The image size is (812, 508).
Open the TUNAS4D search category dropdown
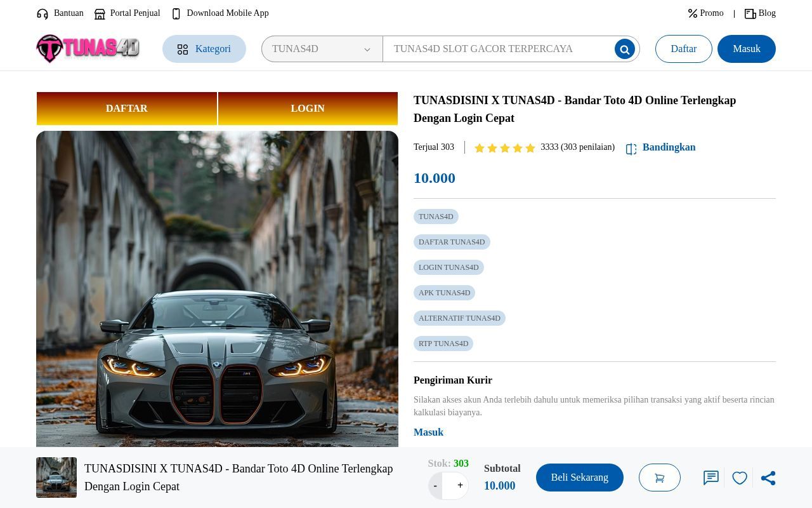(x=322, y=49)
